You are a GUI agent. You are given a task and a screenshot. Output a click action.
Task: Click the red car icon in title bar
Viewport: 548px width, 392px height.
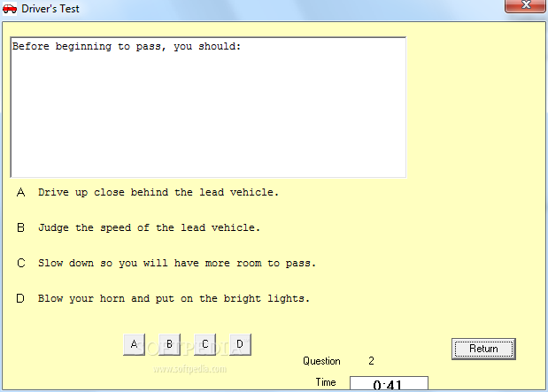pos(10,8)
